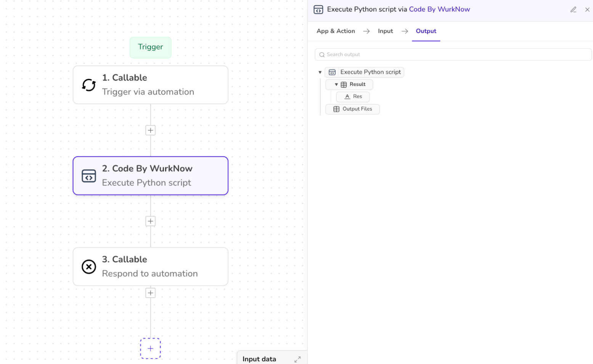Click the code icon on Execute Python script row
Screen dimensions: 593x364
(x=332, y=72)
